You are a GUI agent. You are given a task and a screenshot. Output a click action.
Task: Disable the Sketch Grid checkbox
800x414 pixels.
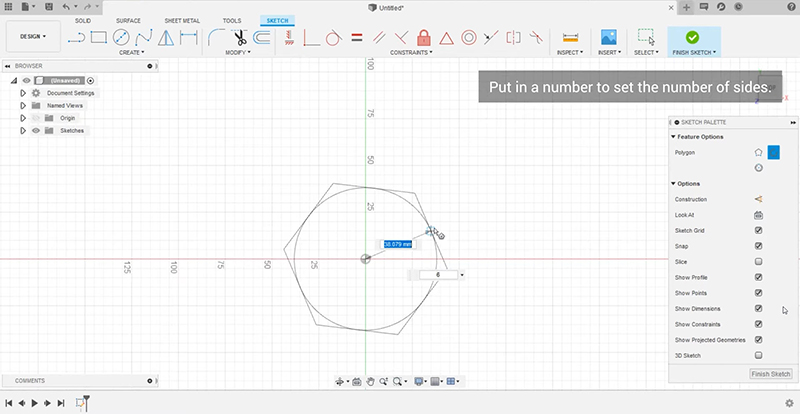(x=758, y=230)
